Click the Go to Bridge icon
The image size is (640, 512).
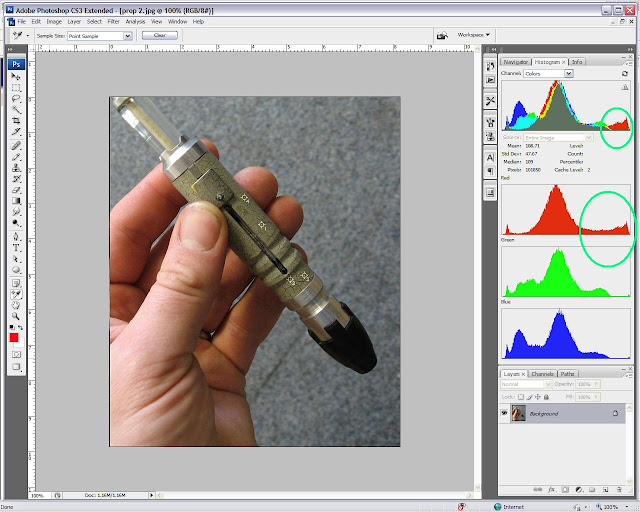[x=442, y=36]
